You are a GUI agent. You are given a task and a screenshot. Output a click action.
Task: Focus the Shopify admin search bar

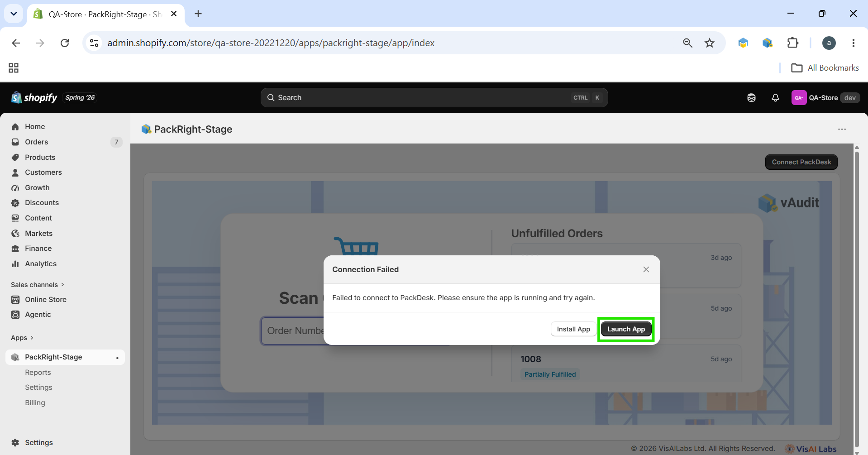pos(434,98)
